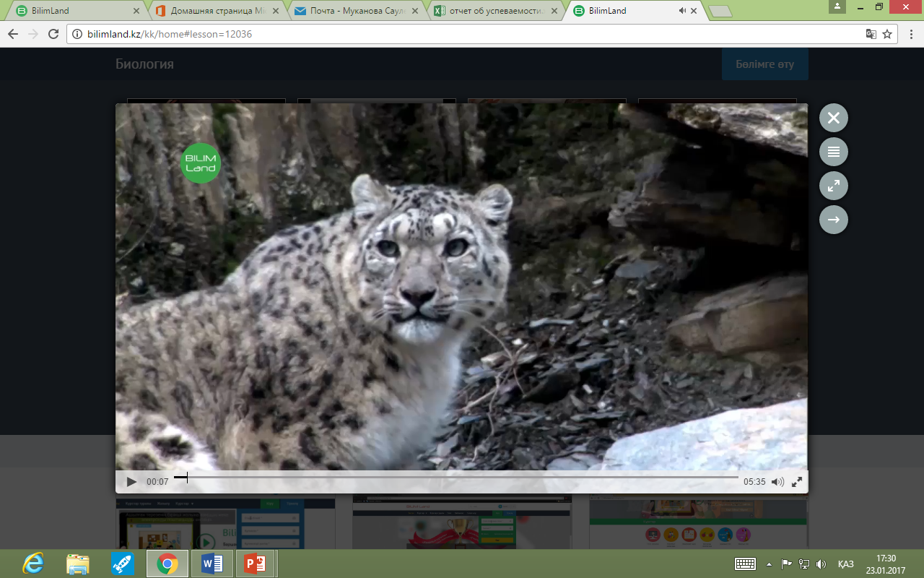Viewport: 924px width, 578px height.
Task: Play the snow leopard video
Action: pos(131,482)
